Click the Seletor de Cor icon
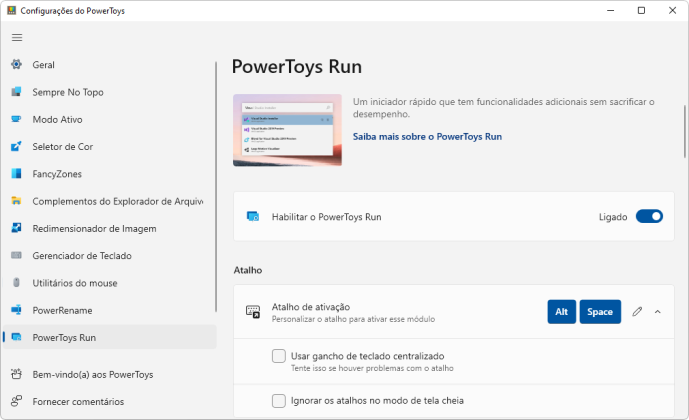Screen dimensions: 689x420 tap(16, 146)
